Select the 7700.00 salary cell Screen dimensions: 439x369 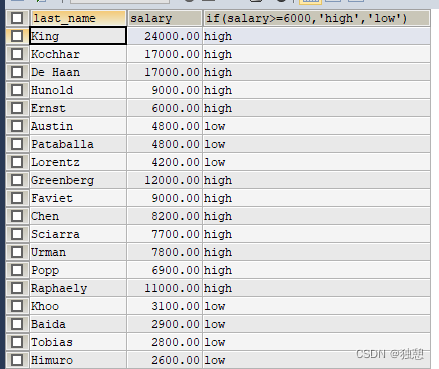(165, 234)
